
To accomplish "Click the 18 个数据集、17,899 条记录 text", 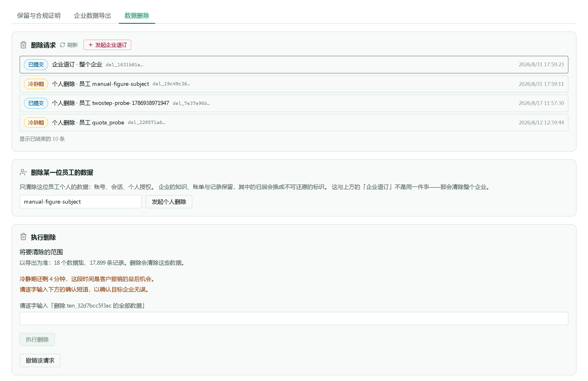I will pyautogui.click(x=89, y=263).
